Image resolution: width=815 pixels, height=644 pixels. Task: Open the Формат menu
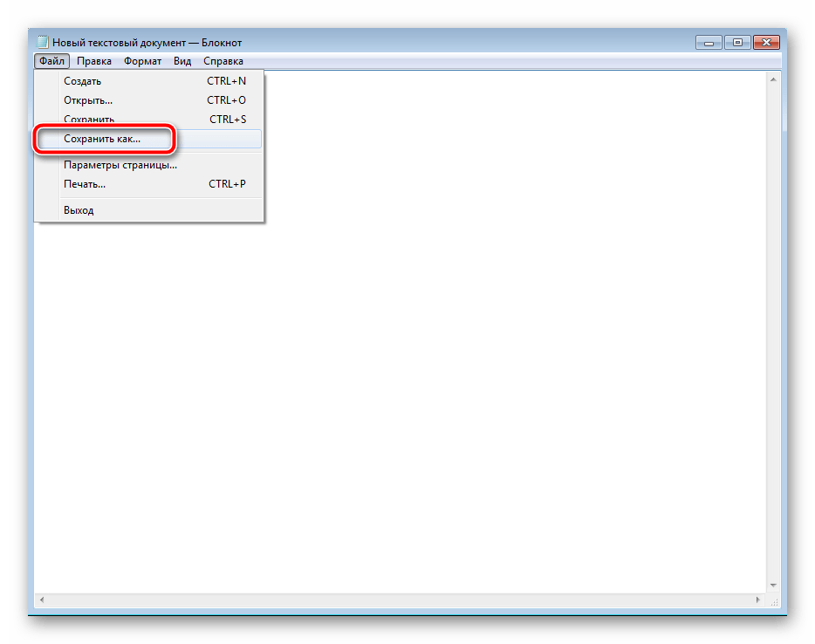tap(142, 61)
